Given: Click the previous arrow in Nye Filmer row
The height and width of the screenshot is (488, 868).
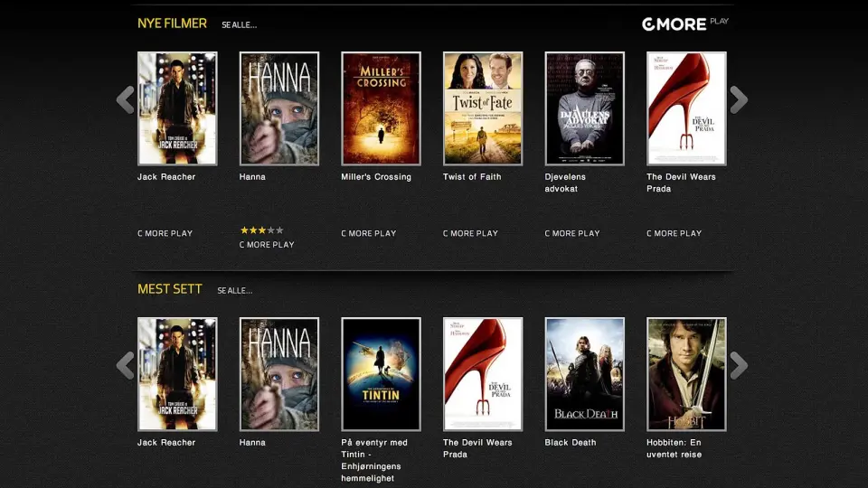Looking at the screenshot, I should (125, 100).
